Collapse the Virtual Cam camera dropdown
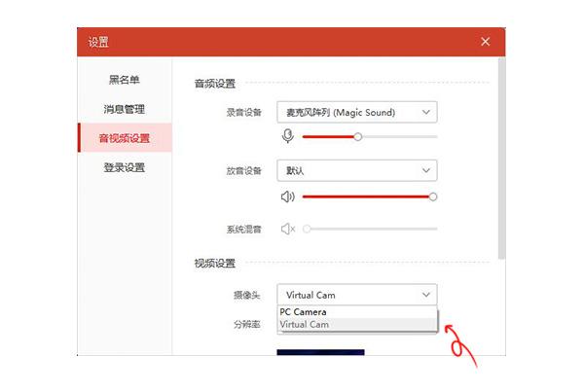This screenshot has width=584, height=392. (357, 295)
